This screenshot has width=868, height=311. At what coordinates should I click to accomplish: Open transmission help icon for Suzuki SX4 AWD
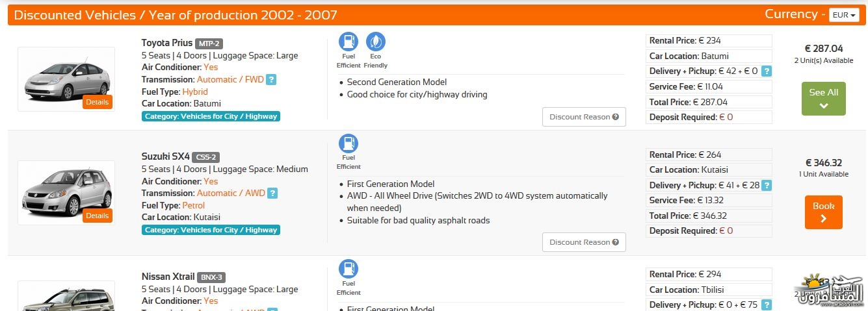point(272,193)
